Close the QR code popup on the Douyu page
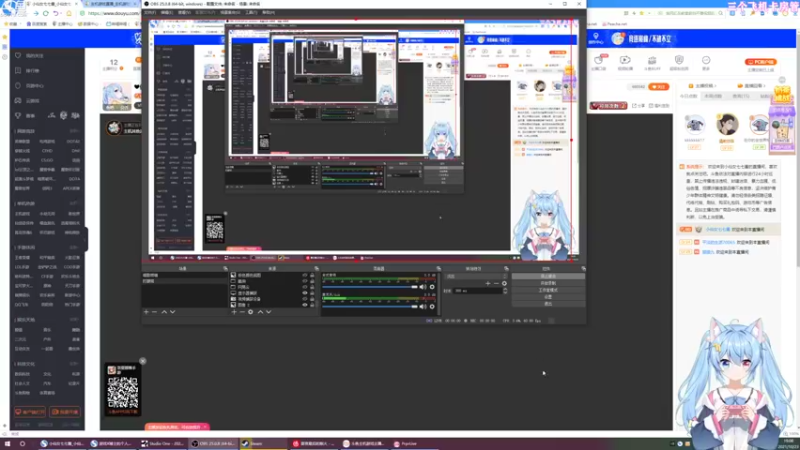 click(142, 361)
